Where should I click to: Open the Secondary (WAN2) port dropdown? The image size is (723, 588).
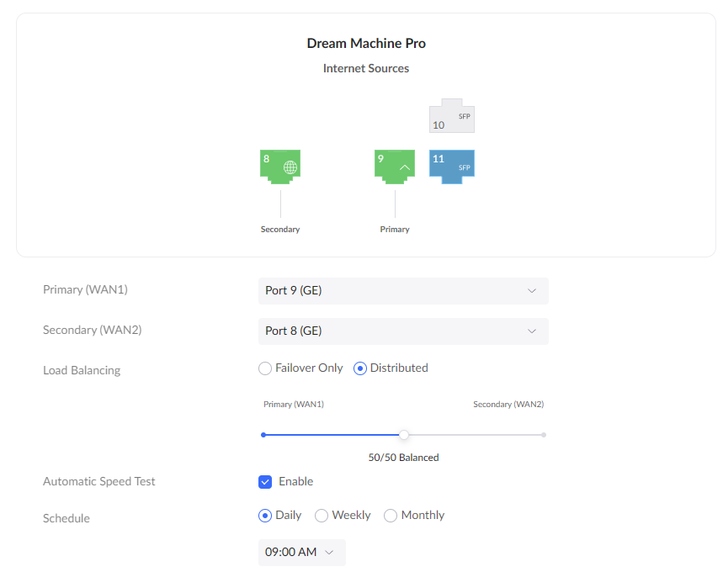402,331
